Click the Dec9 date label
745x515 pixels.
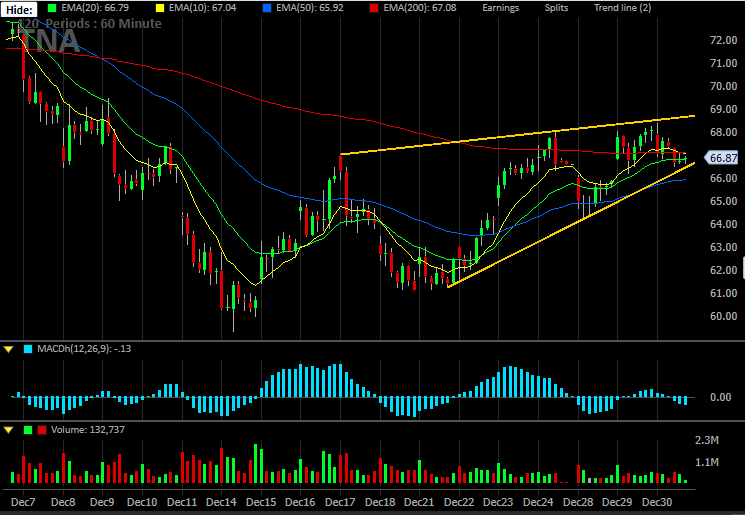pyautogui.click(x=102, y=502)
